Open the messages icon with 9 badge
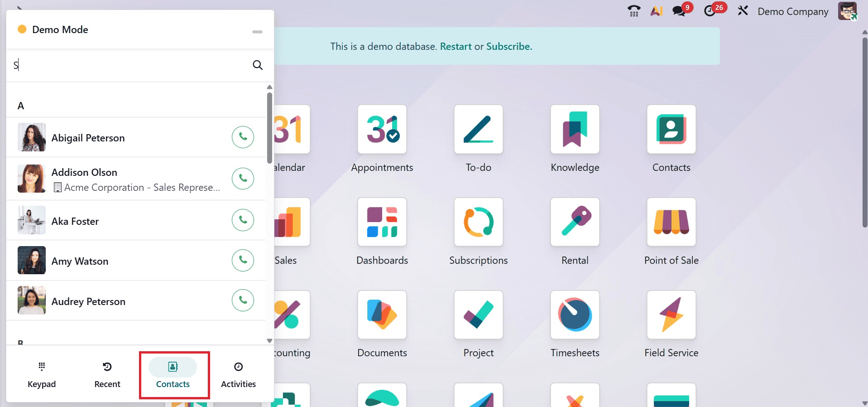 (679, 11)
